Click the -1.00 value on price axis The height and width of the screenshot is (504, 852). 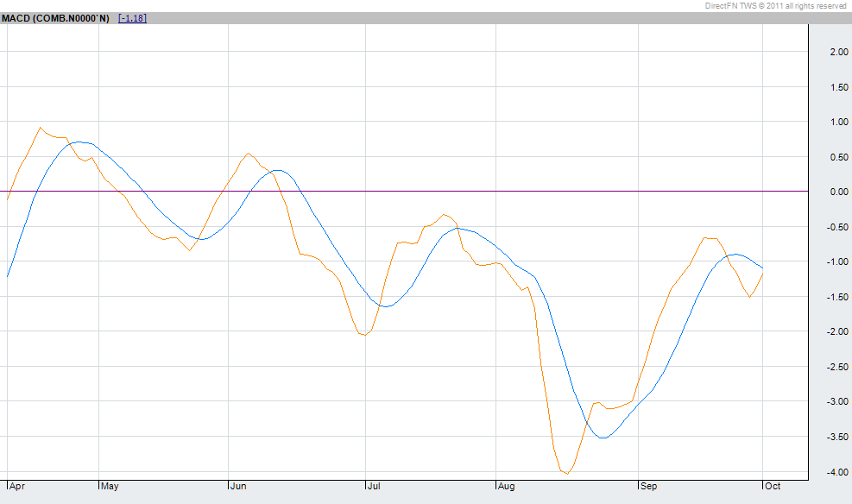click(837, 261)
